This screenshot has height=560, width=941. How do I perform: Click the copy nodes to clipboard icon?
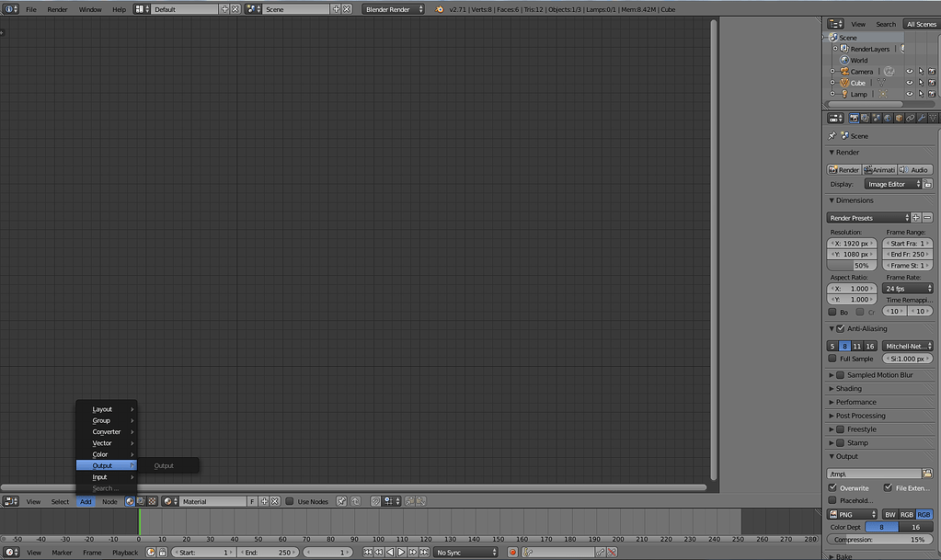click(x=410, y=501)
